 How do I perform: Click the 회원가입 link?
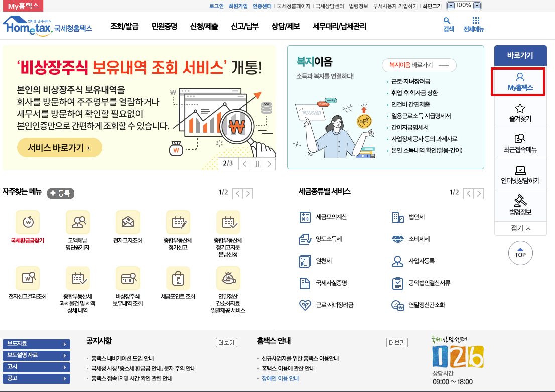point(238,6)
